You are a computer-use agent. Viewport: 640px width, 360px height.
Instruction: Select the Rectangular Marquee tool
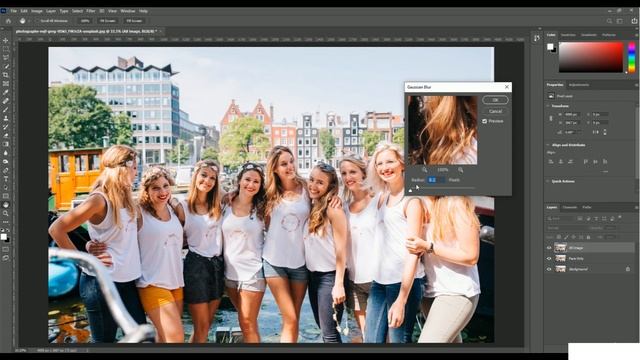pos(6,49)
